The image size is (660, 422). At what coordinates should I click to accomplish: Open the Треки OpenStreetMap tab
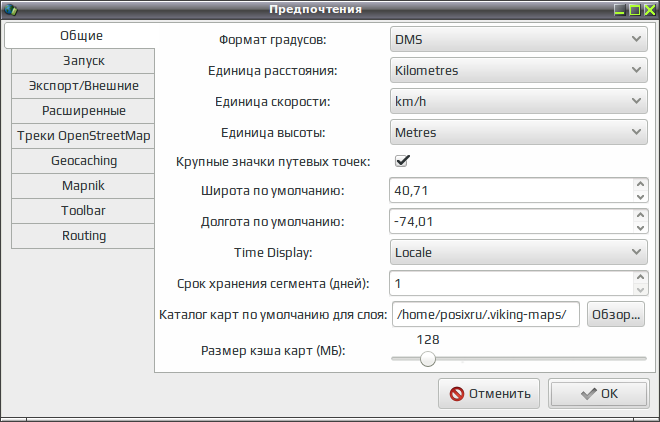coord(83,136)
